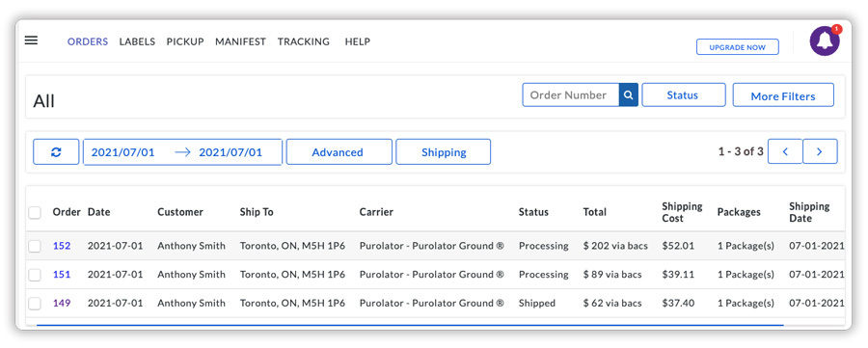
Task: Open the PICKUP tab
Action: (185, 41)
